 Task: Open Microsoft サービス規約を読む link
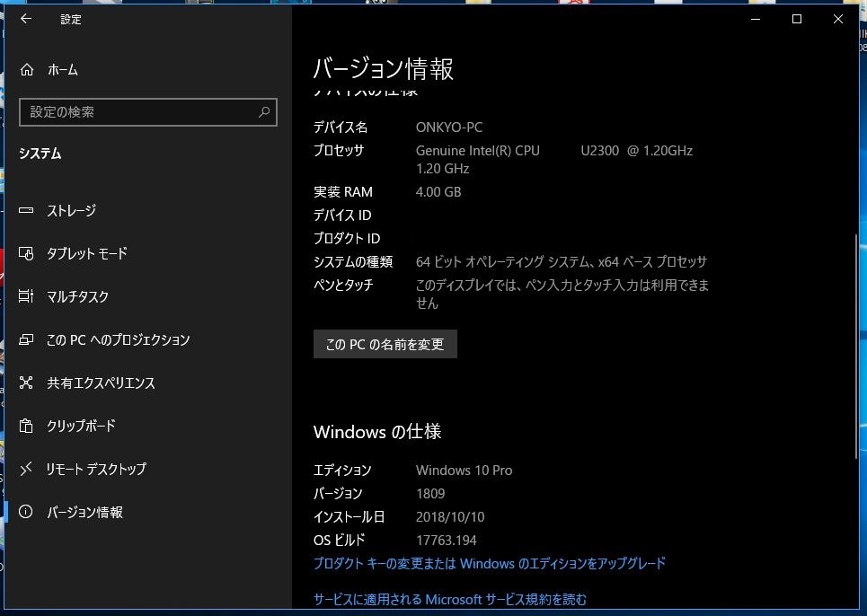pyautogui.click(x=449, y=600)
